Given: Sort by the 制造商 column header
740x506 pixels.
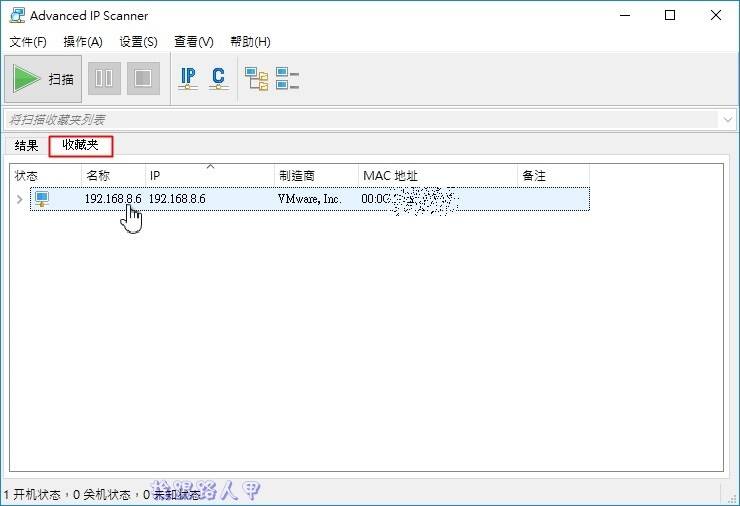Looking at the screenshot, I should (x=317, y=176).
